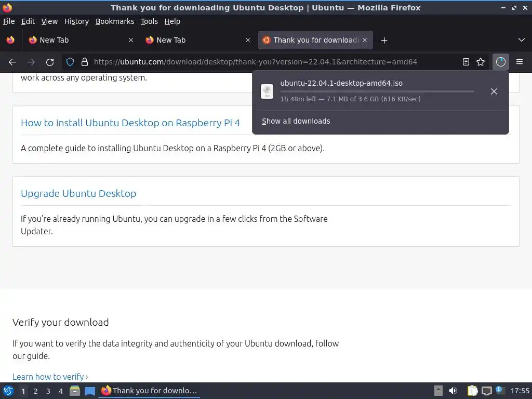Open the tracking protection shield icon
Image resolution: width=532 pixels, height=399 pixels.
70,62
